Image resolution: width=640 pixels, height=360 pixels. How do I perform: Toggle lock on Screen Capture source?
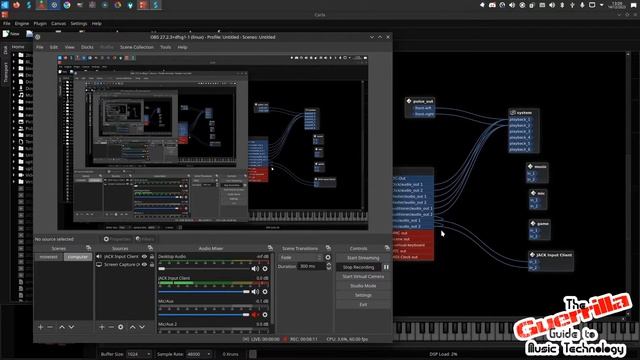152,264
